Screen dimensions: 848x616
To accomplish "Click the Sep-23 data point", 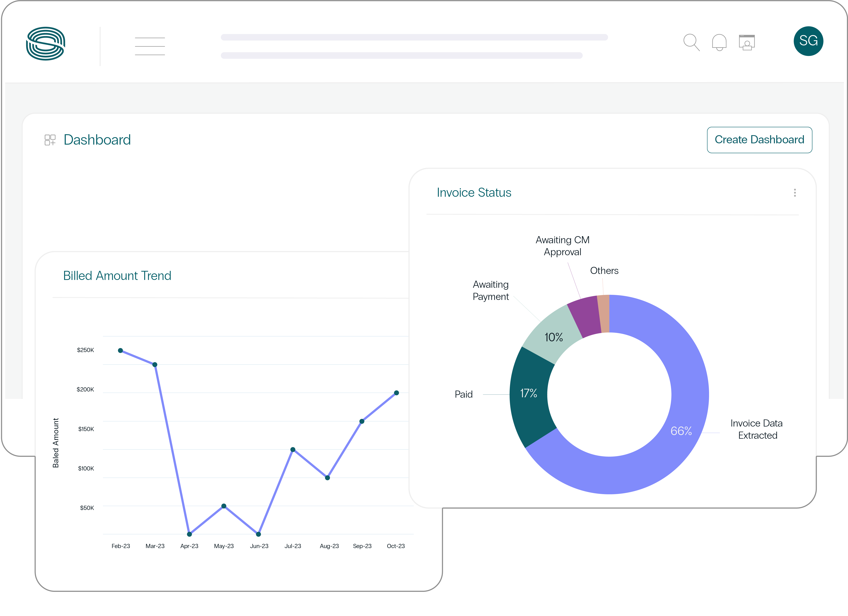I will (x=362, y=421).
